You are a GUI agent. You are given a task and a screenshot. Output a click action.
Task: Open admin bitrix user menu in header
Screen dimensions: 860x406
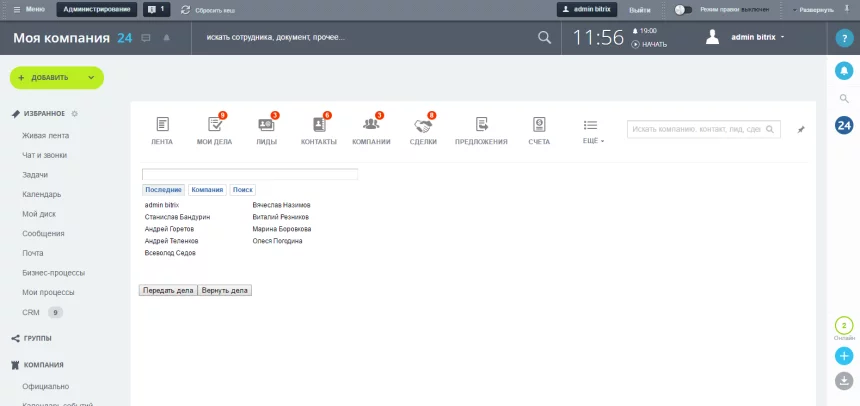tap(746, 37)
